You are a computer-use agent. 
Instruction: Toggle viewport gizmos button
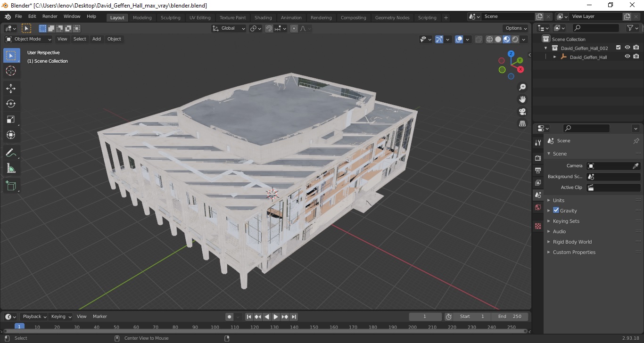(439, 40)
